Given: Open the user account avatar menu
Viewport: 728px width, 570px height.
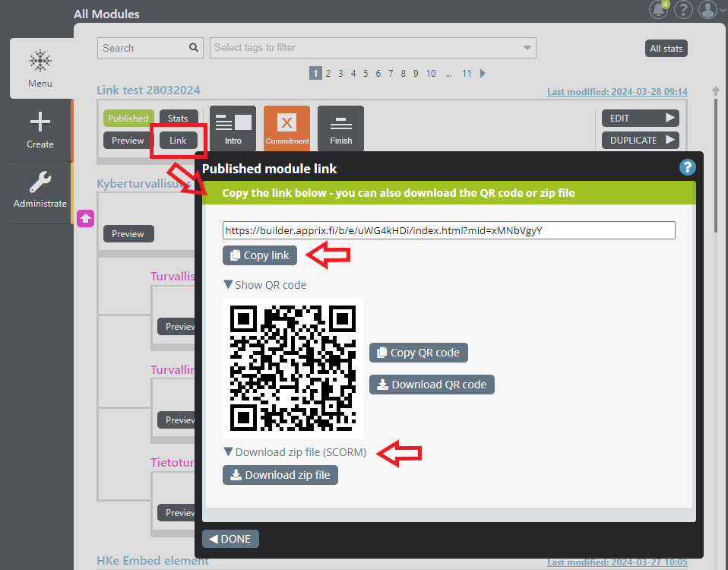Looking at the screenshot, I should (x=708, y=9).
